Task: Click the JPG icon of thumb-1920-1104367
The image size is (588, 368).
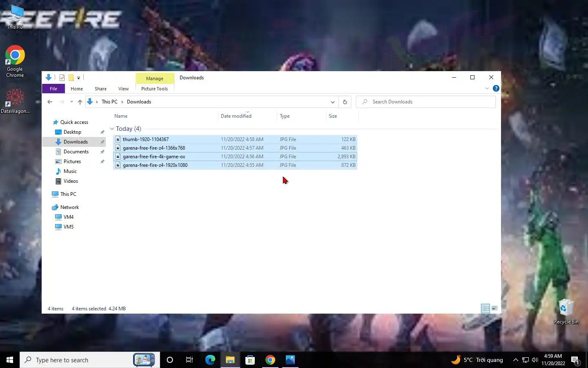Action: coord(118,139)
